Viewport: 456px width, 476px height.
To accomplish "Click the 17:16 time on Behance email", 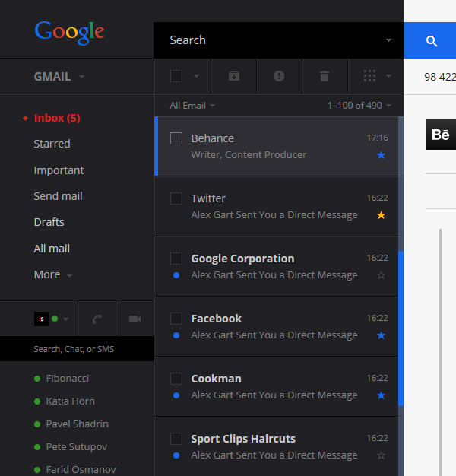I will coord(377,138).
